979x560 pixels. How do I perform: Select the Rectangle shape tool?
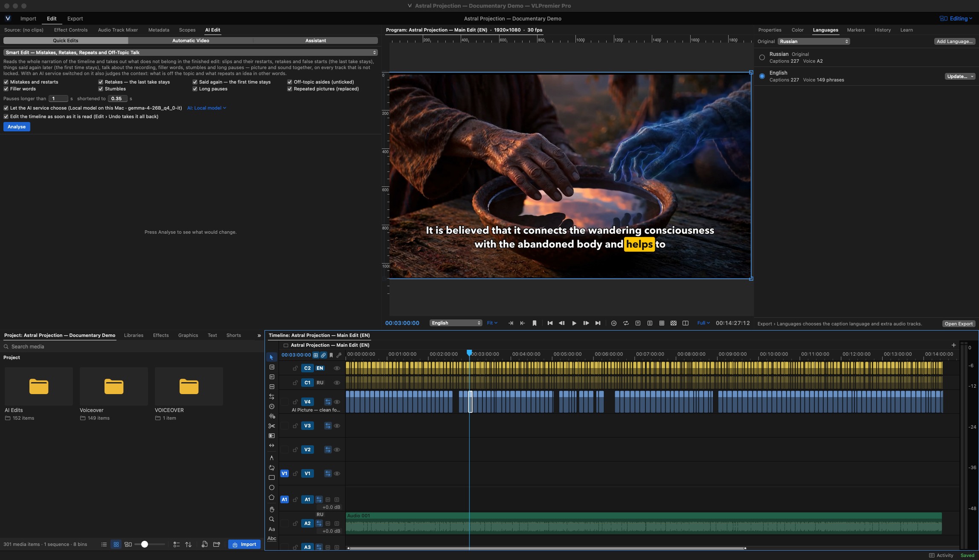[271, 478]
